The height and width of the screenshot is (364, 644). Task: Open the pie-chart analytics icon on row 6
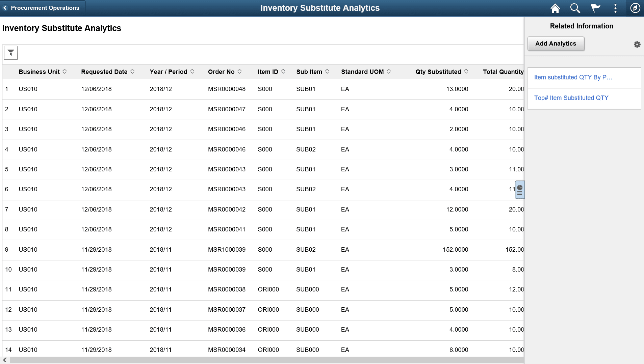(519, 189)
